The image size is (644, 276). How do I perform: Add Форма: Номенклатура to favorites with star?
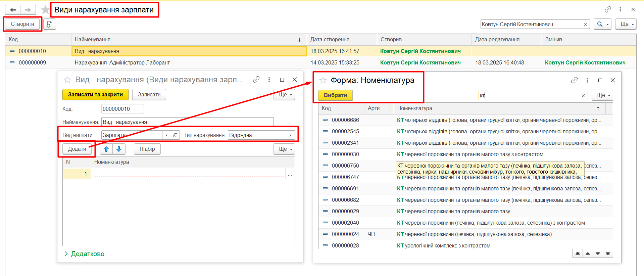[323, 80]
